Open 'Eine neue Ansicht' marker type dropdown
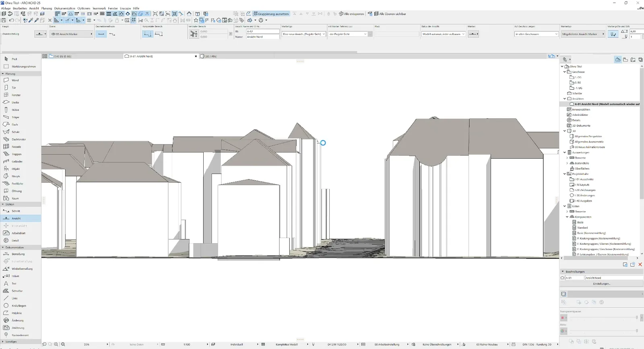The image size is (644, 349). (x=303, y=34)
